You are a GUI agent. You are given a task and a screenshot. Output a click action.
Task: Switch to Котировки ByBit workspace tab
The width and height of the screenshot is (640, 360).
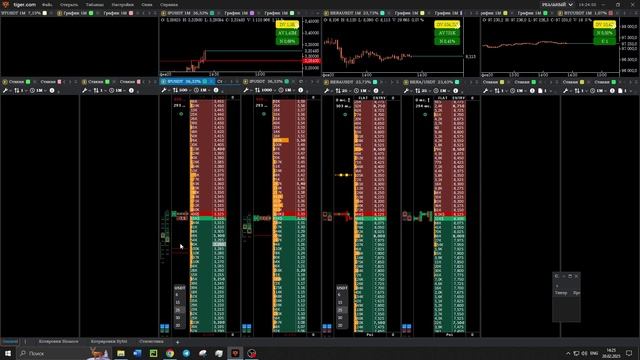coord(109,341)
